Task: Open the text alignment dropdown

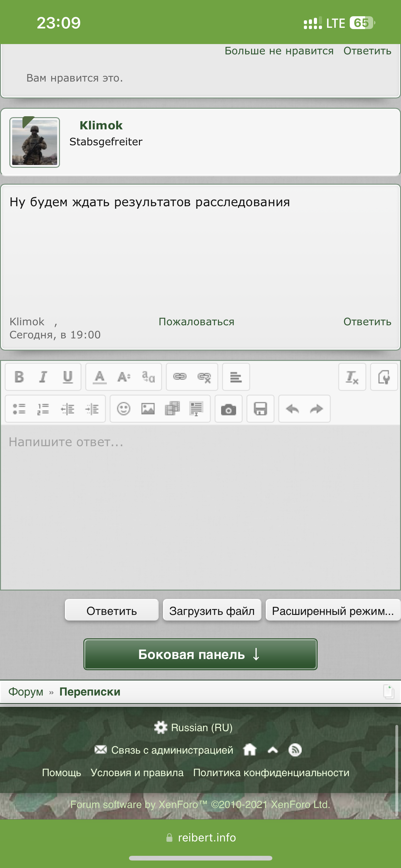Action: click(x=236, y=377)
